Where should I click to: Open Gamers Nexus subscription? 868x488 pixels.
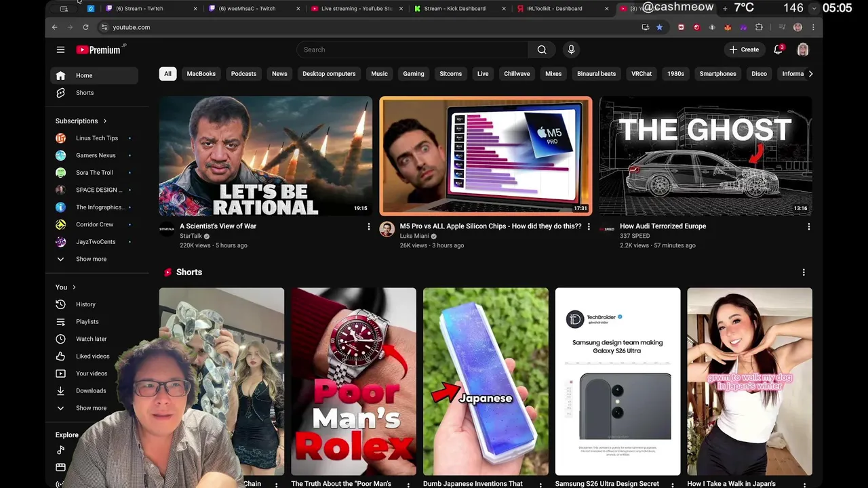[x=94, y=155]
